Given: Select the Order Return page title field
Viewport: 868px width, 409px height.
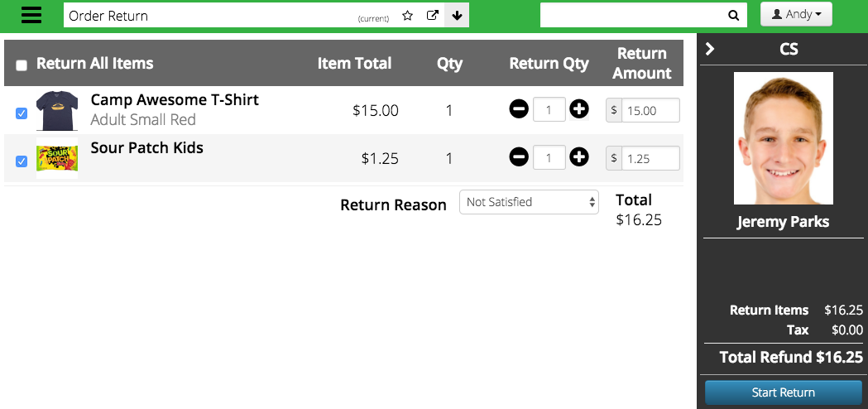Looking at the screenshot, I should 210,16.
